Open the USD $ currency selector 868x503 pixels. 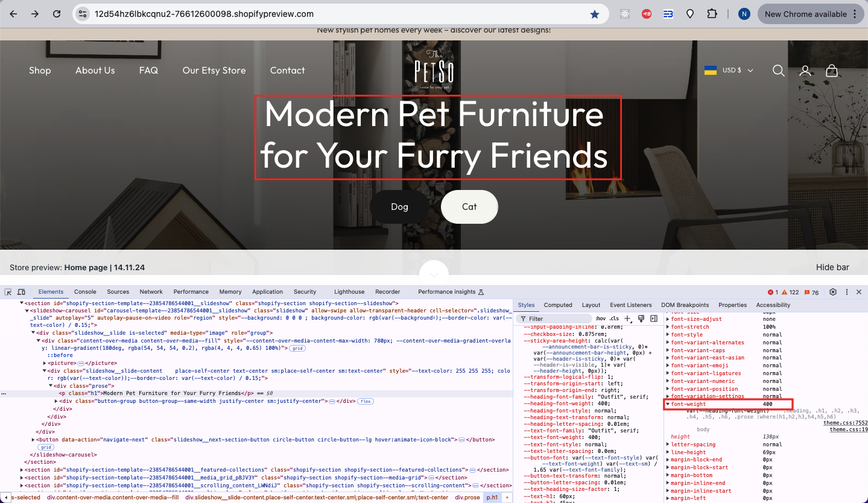coord(729,71)
